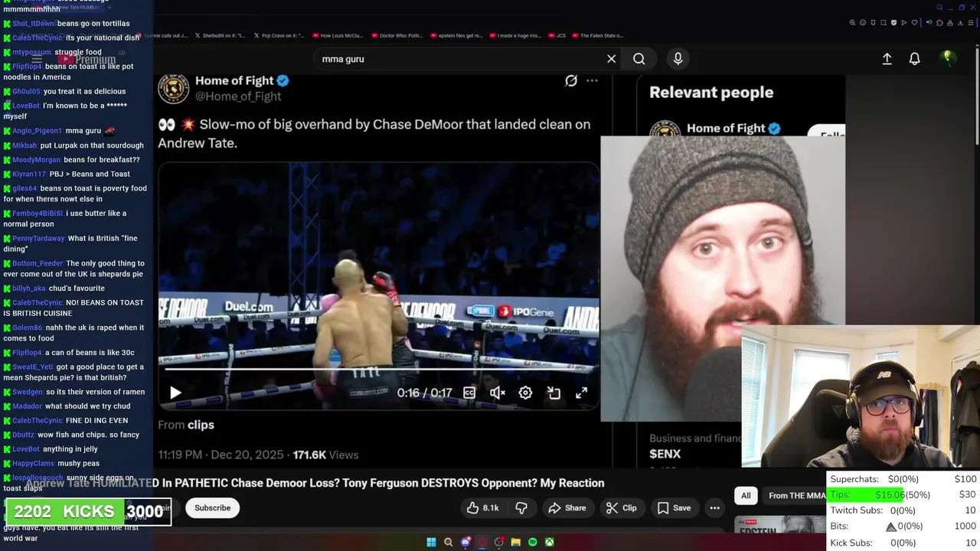Viewport: 980px width, 551px height.
Task: Switch to 'How Louis McClu...' browser tab
Action: [336, 35]
